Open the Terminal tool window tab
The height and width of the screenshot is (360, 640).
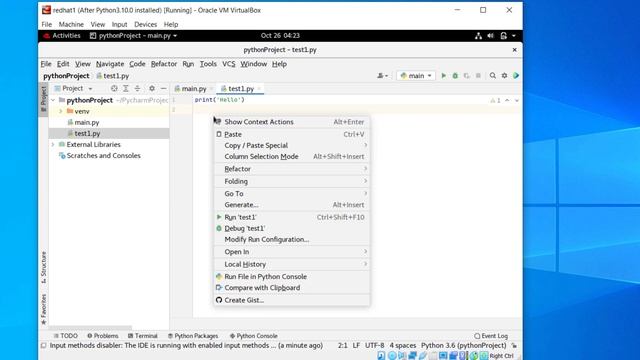(142, 336)
